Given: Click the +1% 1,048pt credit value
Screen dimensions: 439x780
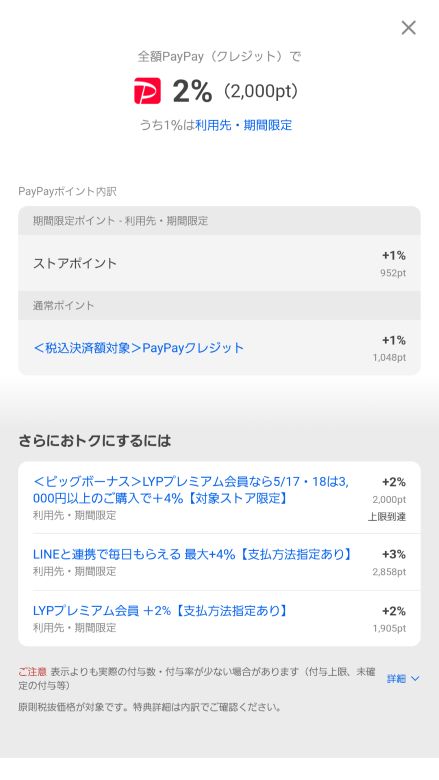Looking at the screenshot, I should tap(389, 348).
